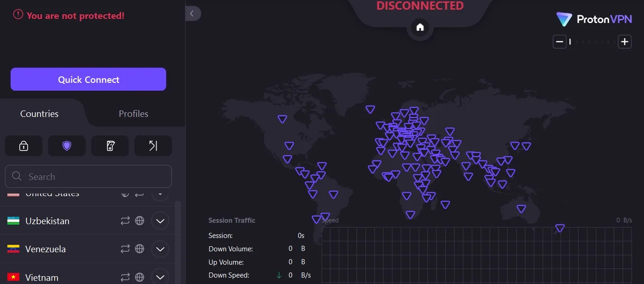This screenshot has width=644, height=284.
Task: Select the Uzbekistan country row
Action: pyautogui.click(x=87, y=221)
